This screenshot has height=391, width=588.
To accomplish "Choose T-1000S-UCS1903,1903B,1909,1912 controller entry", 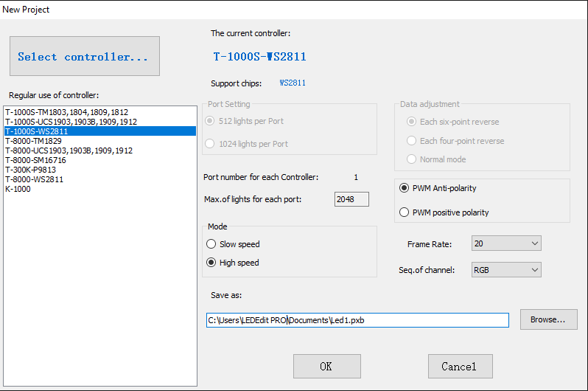I will point(71,122).
